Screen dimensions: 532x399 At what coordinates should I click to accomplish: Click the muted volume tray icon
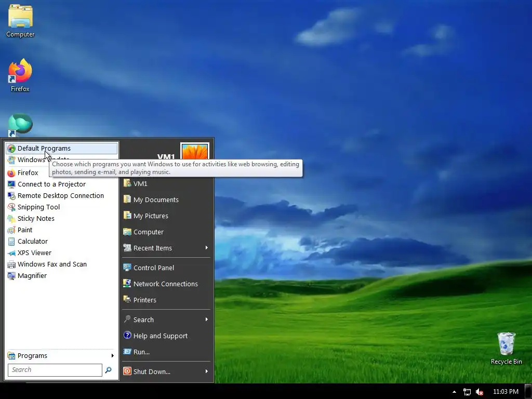(x=480, y=392)
